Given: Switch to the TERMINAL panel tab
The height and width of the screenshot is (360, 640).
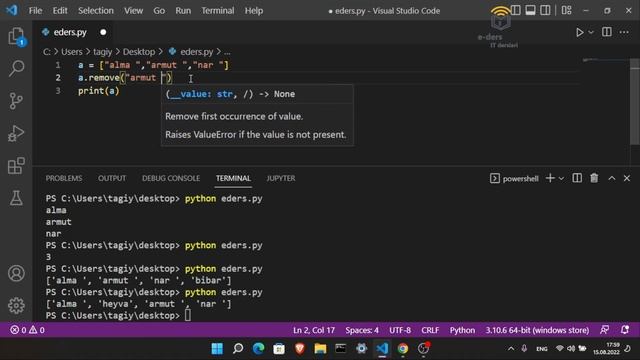Looking at the screenshot, I should coord(233,178).
